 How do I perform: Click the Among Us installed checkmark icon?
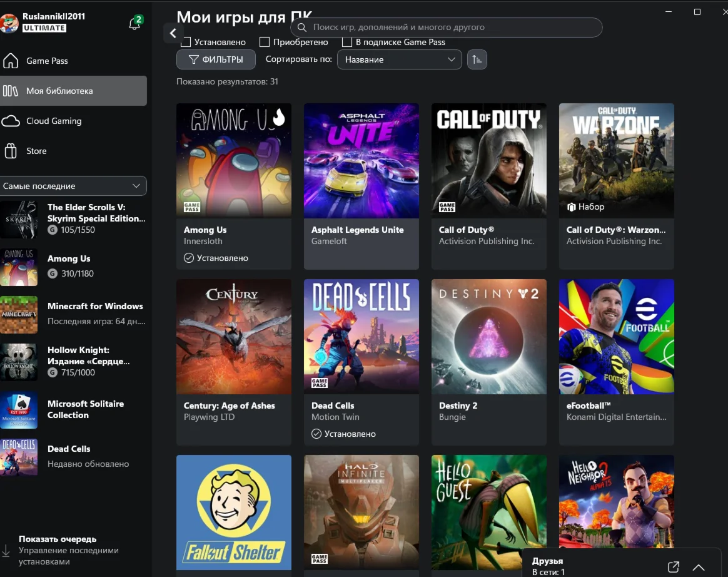pyautogui.click(x=188, y=258)
